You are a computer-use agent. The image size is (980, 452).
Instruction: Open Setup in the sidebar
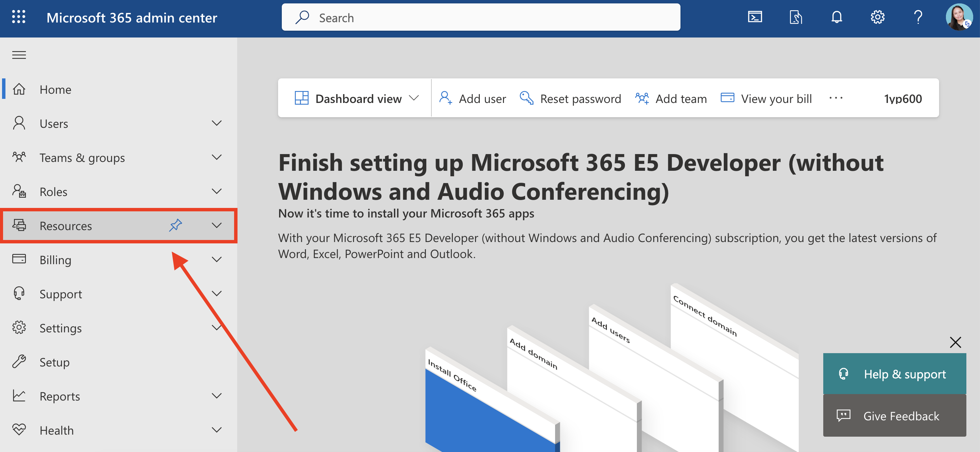pyautogui.click(x=55, y=362)
